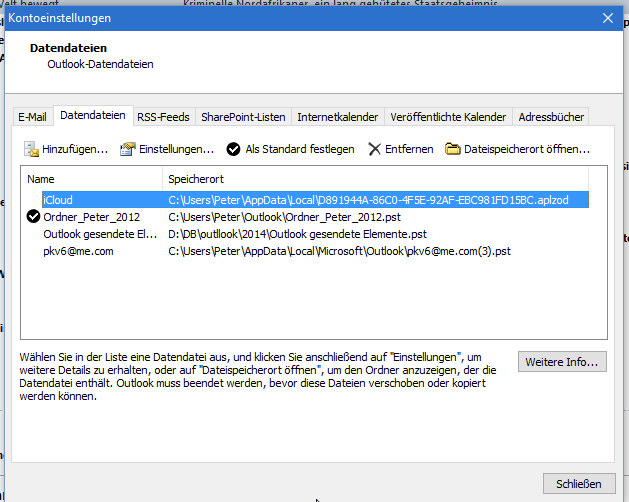Remove data file with the Entfernen icon
Image resolution: width=629 pixels, height=502 pixels.
tap(375, 149)
